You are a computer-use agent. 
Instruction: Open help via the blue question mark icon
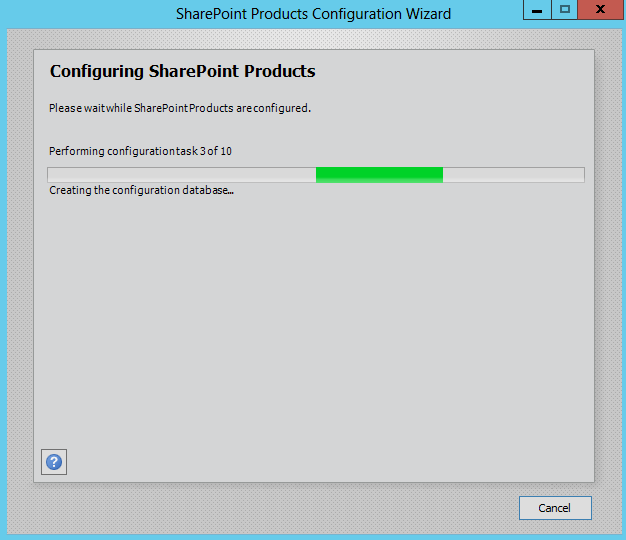[x=54, y=462]
